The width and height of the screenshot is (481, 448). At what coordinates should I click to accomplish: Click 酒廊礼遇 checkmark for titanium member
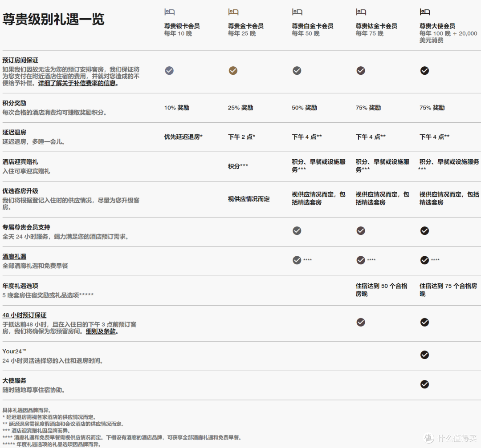pos(361,260)
